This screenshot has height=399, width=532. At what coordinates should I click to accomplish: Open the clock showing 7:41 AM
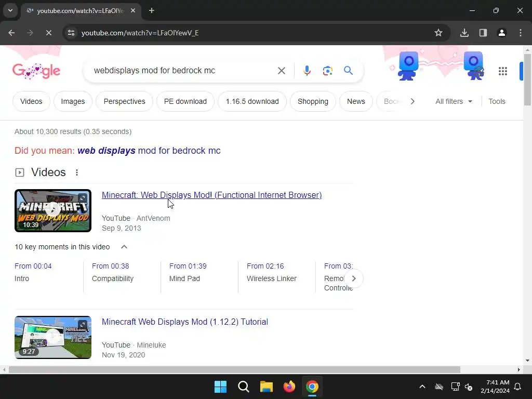tap(495, 387)
